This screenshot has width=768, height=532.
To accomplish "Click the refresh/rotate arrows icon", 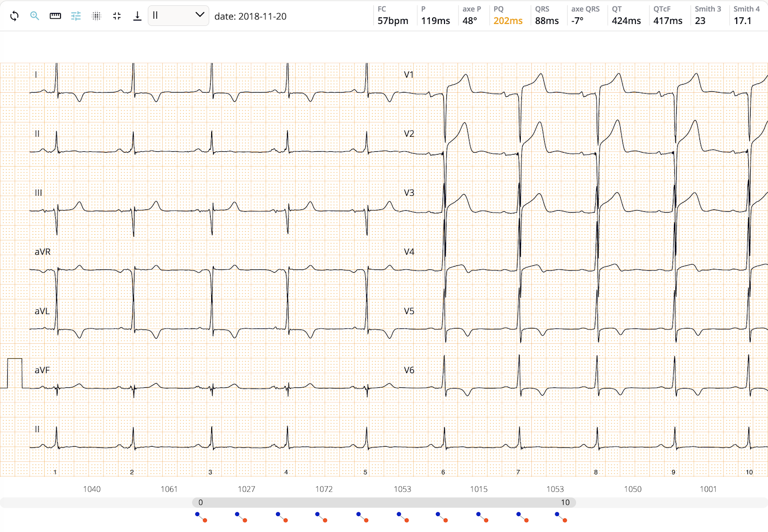I will 14,16.
